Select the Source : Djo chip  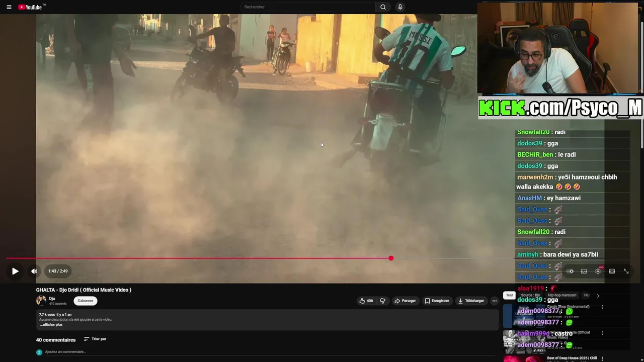[530, 295]
